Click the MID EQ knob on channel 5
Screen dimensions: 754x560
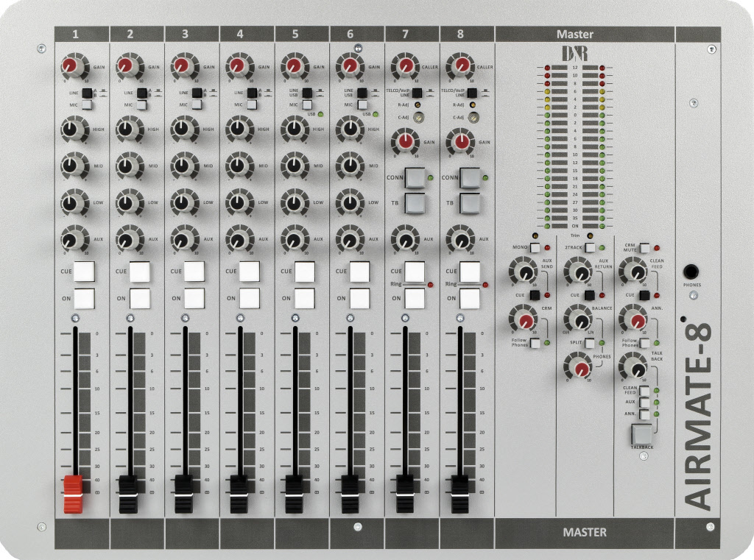point(292,166)
